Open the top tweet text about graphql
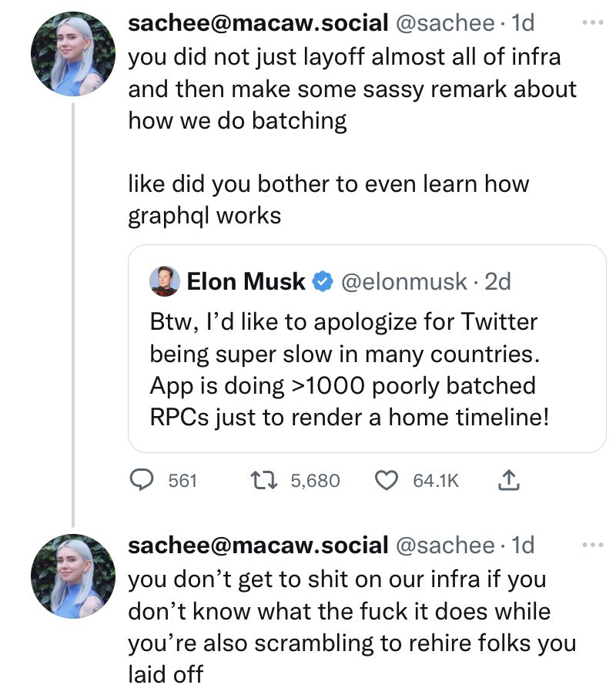 329,200
